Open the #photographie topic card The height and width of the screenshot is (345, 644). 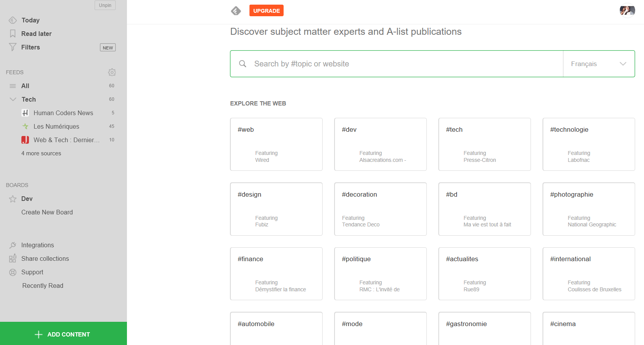click(589, 209)
